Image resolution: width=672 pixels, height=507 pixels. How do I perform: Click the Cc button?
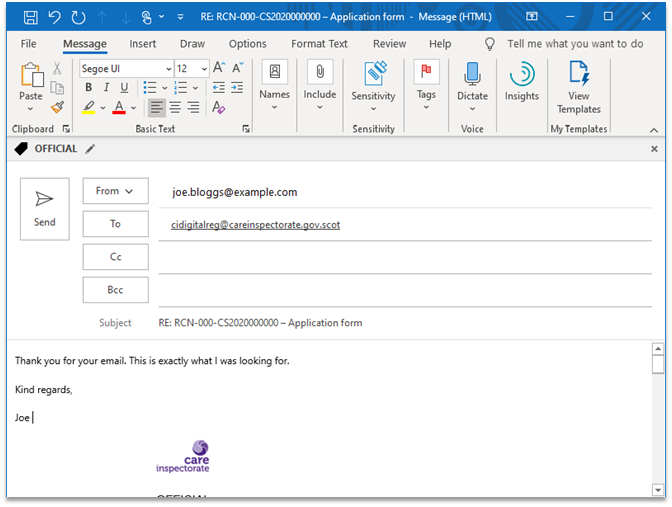(116, 257)
